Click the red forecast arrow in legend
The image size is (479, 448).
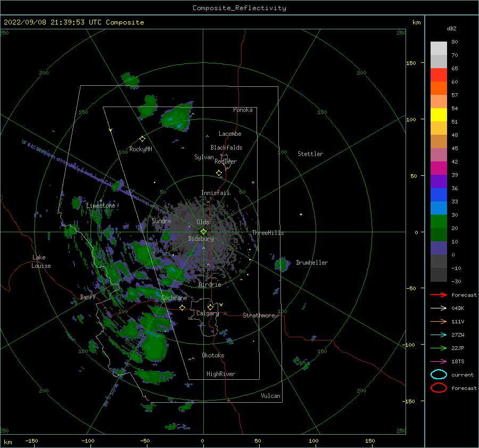point(439,295)
